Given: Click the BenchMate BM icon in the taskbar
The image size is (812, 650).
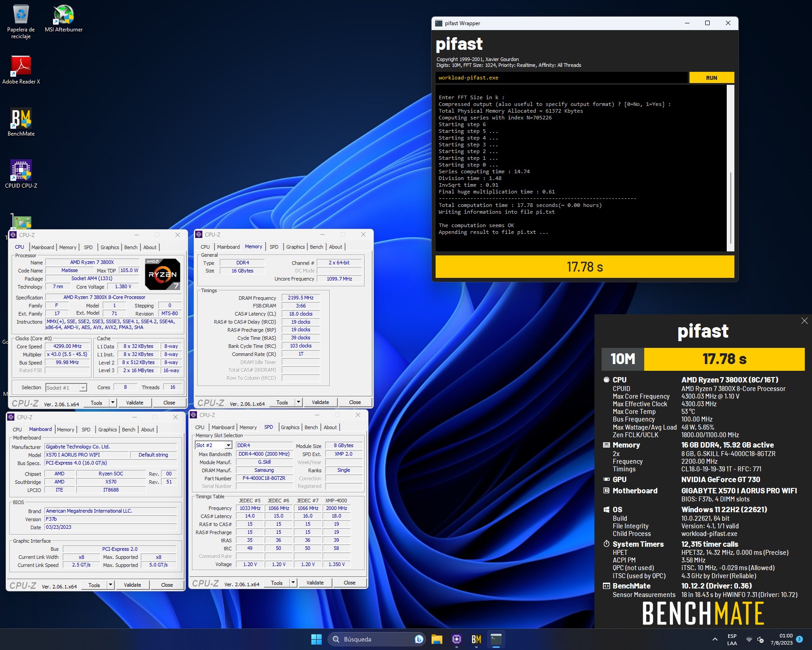Looking at the screenshot, I should click(476, 639).
